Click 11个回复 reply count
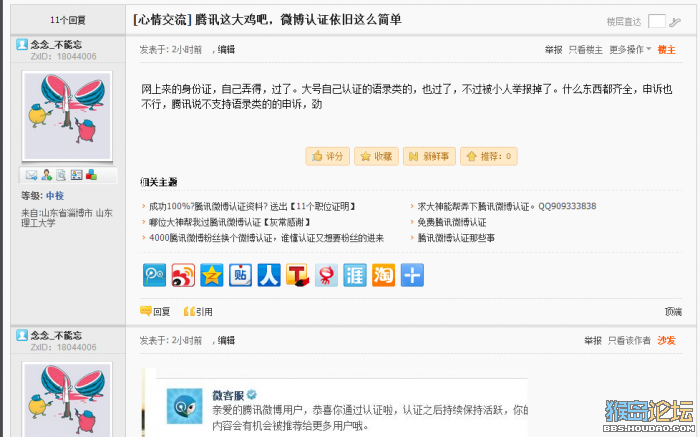 [x=68, y=20]
